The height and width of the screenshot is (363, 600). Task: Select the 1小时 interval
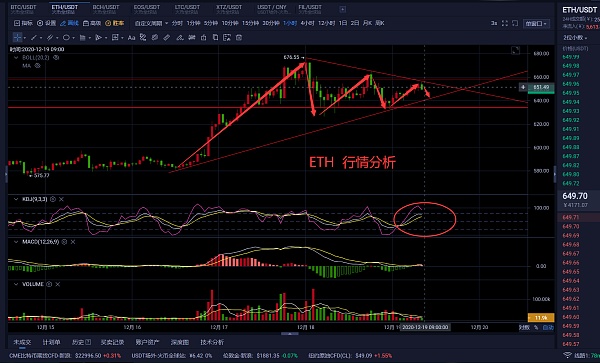click(x=290, y=23)
